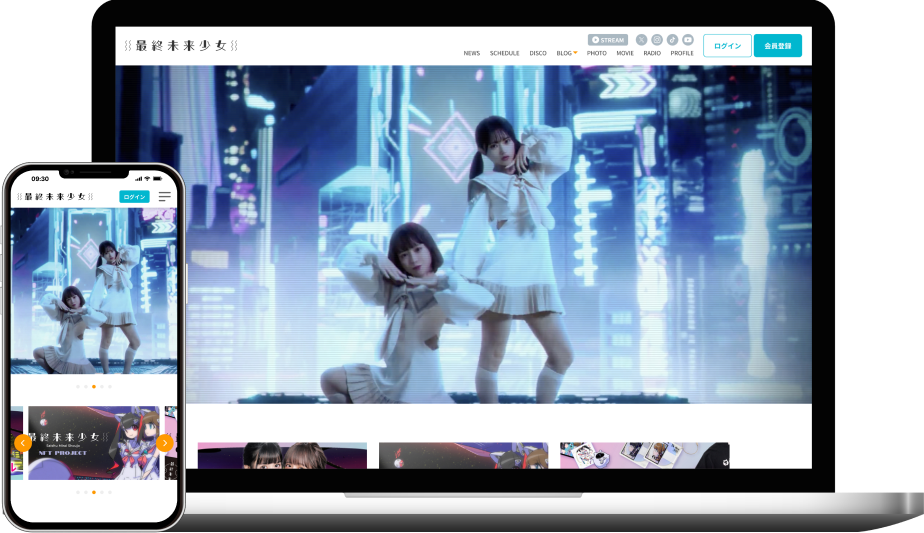Tap the ログイン button on the phone

[134, 197]
